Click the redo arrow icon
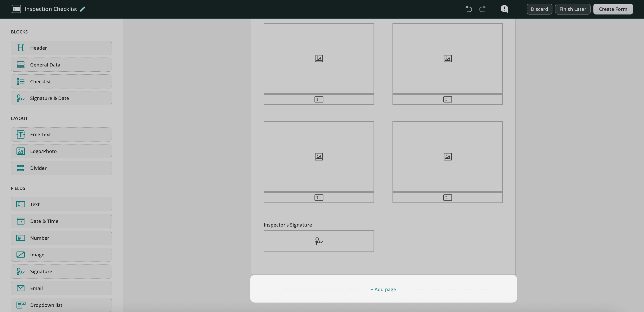Screen dimensions: 644x312 pos(483,9)
